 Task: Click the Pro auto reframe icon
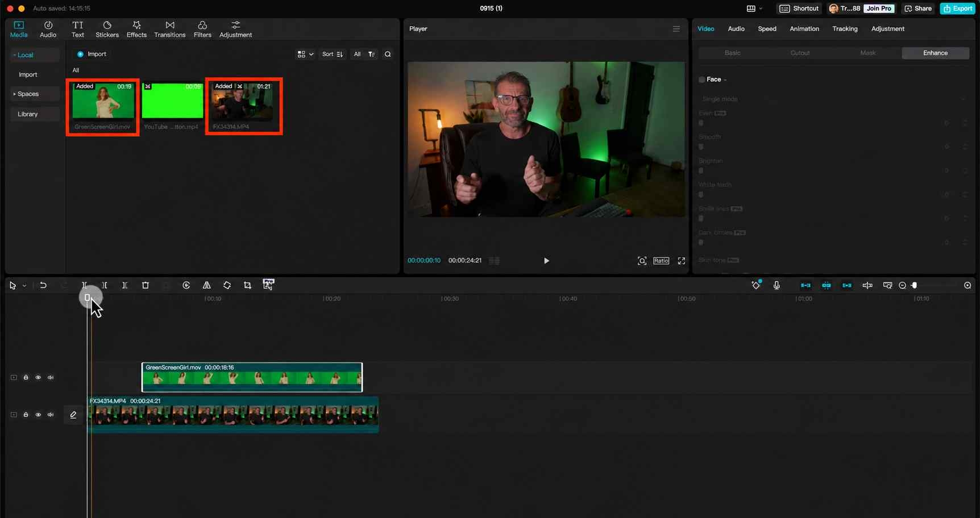[268, 285]
